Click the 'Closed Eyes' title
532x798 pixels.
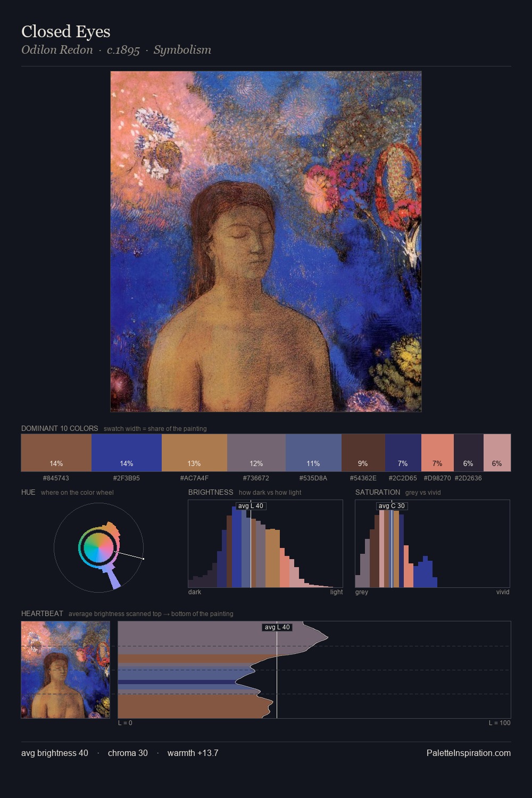[66, 31]
